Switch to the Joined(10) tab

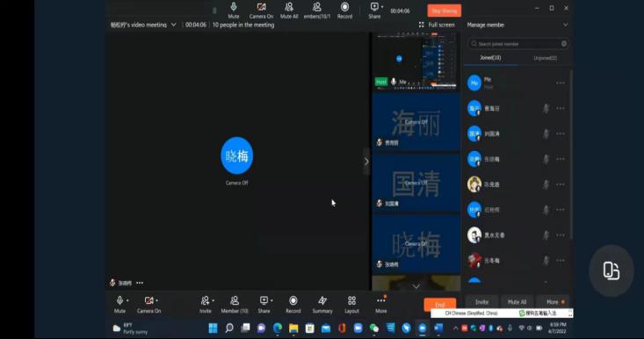490,58
